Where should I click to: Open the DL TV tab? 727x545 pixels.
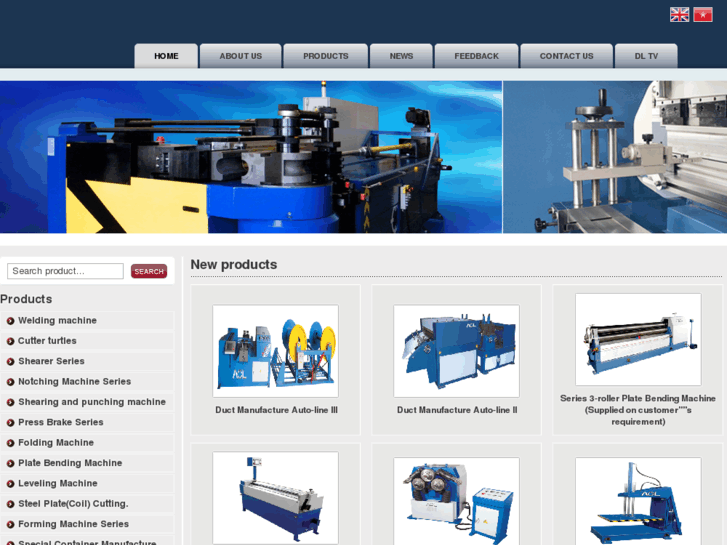coord(646,56)
